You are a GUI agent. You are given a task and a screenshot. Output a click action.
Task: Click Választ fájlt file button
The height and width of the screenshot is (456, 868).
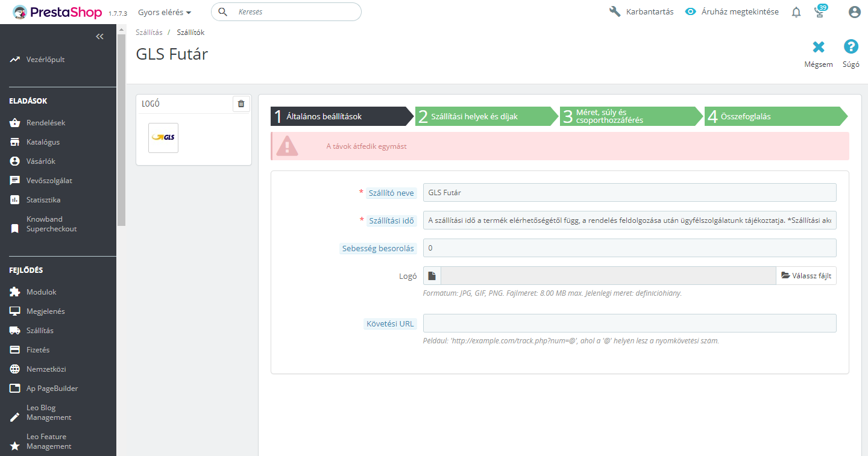pos(806,276)
